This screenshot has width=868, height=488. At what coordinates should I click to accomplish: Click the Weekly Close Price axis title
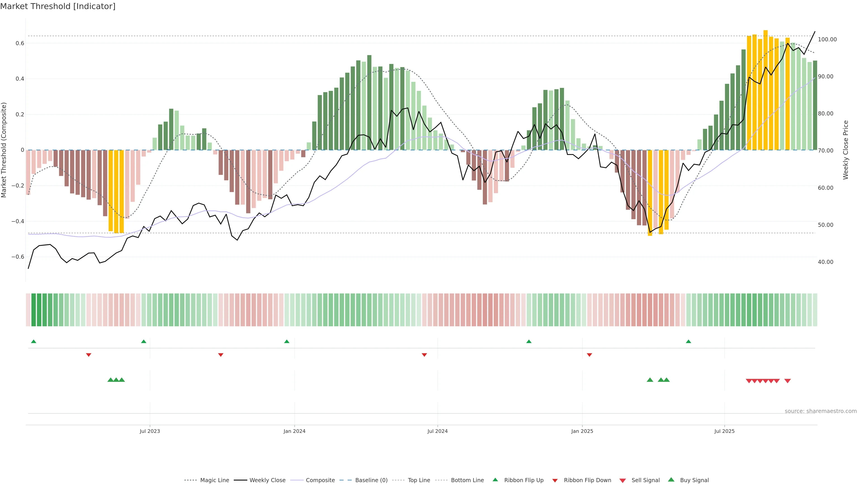845,150
